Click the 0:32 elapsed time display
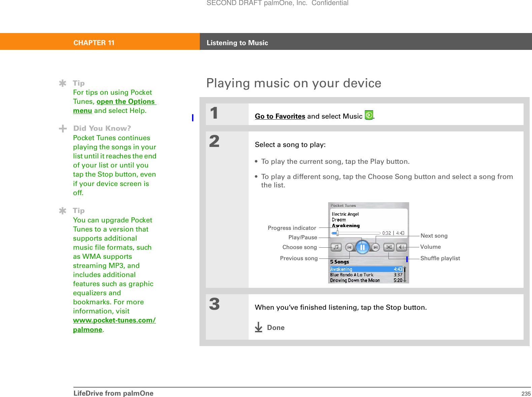 [386, 233]
